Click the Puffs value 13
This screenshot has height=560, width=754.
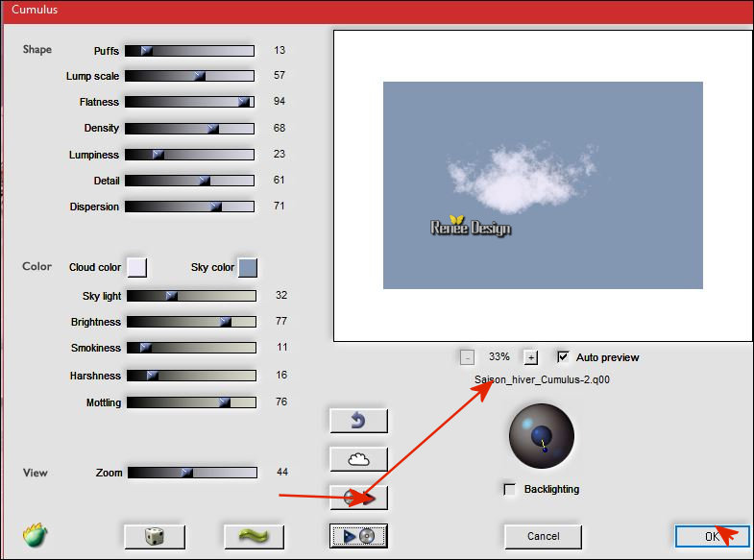(280, 50)
